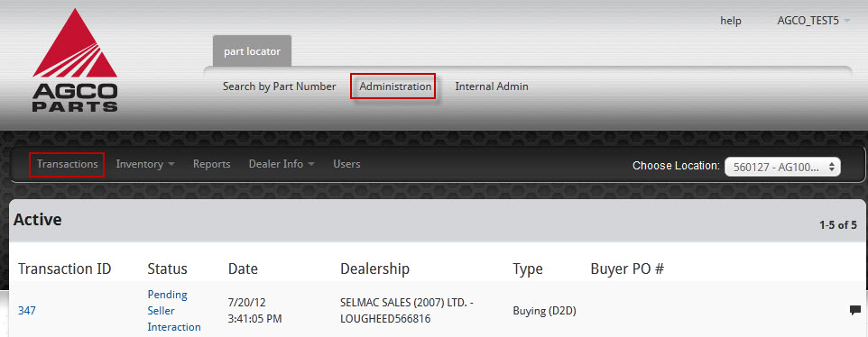Click the help link
Image resolution: width=868 pixels, height=337 pixels.
point(731,21)
